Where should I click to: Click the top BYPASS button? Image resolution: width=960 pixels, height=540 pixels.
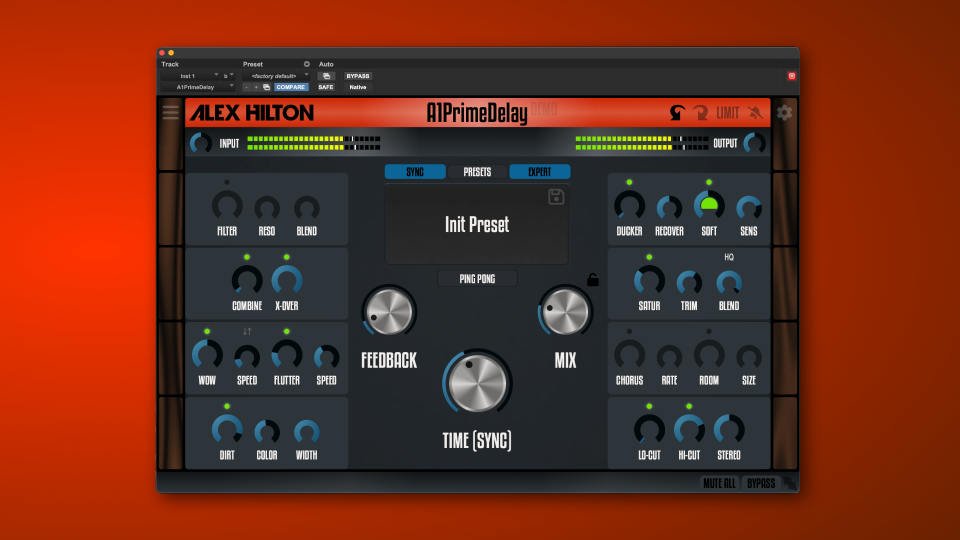pyautogui.click(x=358, y=76)
